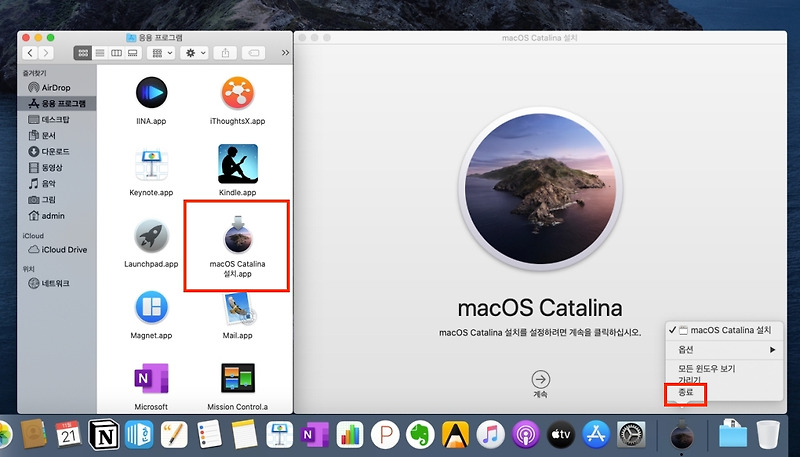Select the Microsoft OneNote icon in Finder
Image resolution: width=800 pixels, height=457 pixels.
pyautogui.click(x=151, y=378)
